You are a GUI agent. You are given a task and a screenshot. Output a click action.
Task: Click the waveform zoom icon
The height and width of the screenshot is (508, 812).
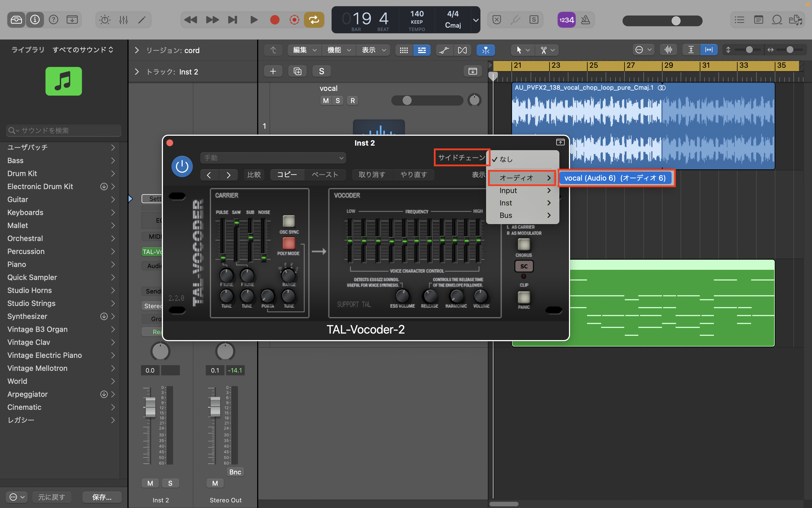[x=668, y=50]
